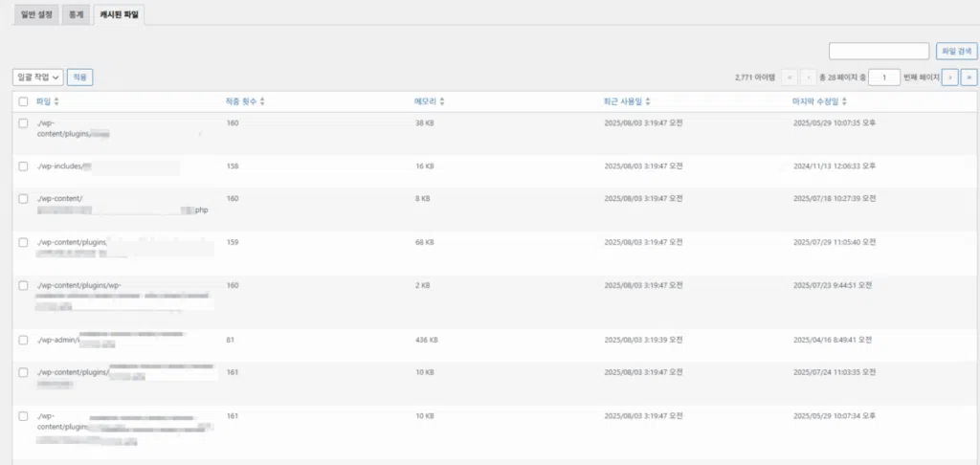The height and width of the screenshot is (465, 980).
Task: Check the row modified 2025/05/29 10:07:34
Action: point(23,415)
